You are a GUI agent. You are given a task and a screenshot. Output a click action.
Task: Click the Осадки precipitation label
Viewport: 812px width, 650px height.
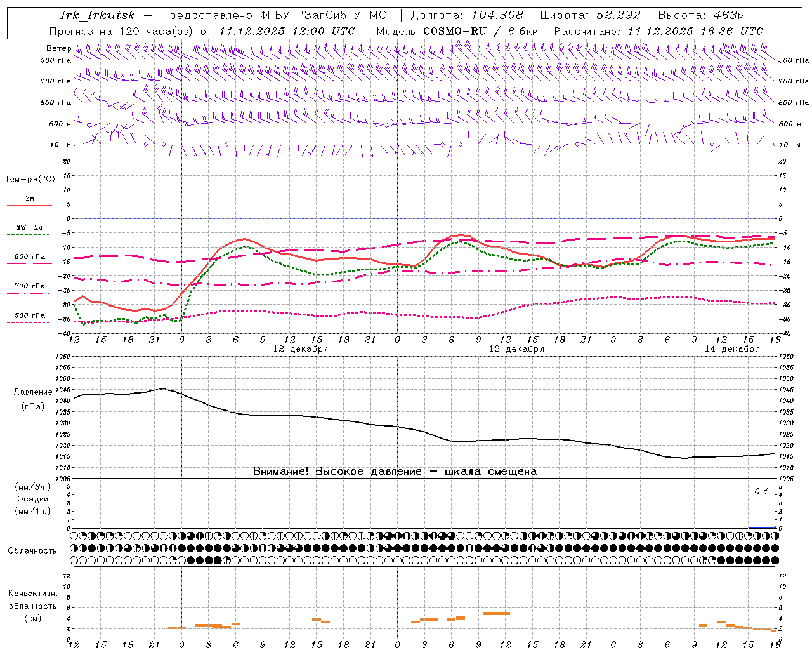32,499
